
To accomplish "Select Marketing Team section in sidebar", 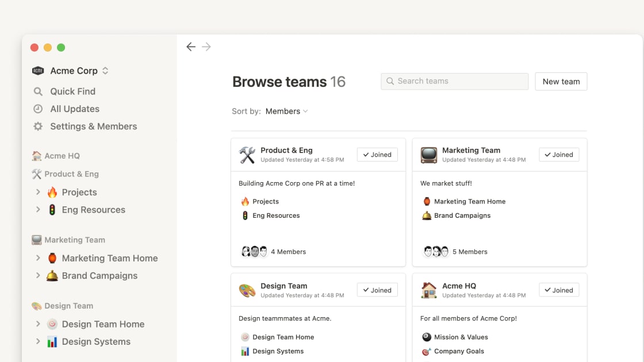I will click(x=75, y=240).
